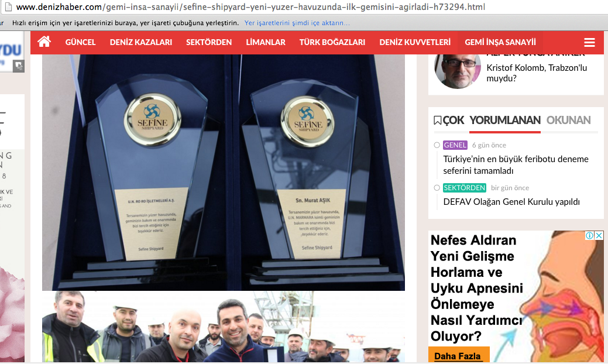Open the hamburger menu icon
This screenshot has width=608, height=364.
click(589, 42)
